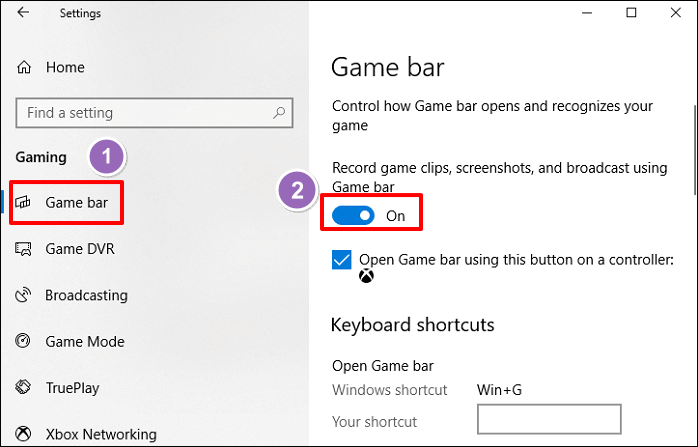Click the Windows shortcut label
Image resolution: width=698 pixels, height=447 pixels.
click(390, 390)
